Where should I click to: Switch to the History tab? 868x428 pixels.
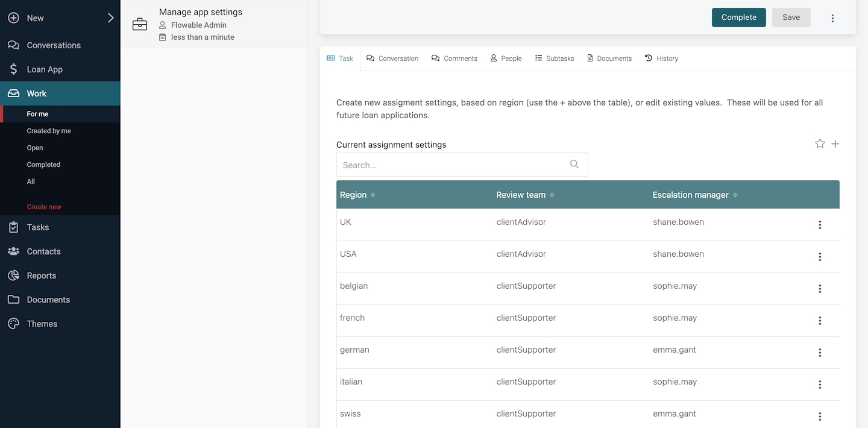[x=661, y=58]
